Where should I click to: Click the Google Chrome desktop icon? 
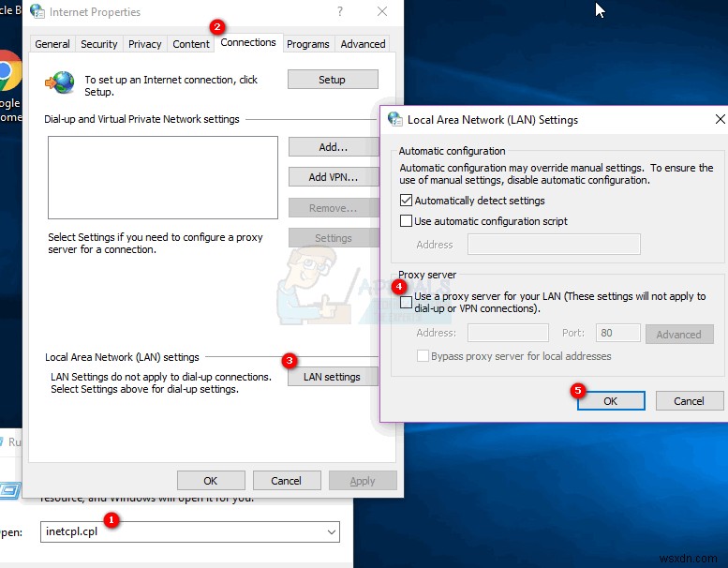point(9,72)
